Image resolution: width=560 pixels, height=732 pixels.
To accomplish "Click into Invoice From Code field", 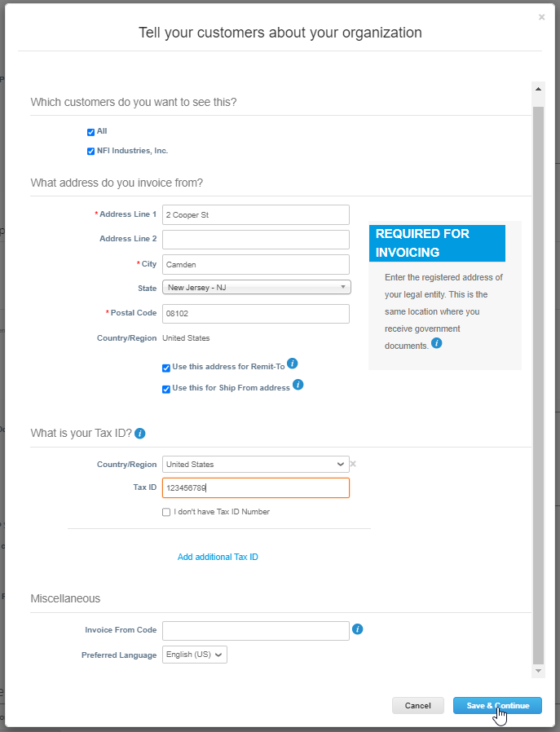I will click(x=256, y=631).
